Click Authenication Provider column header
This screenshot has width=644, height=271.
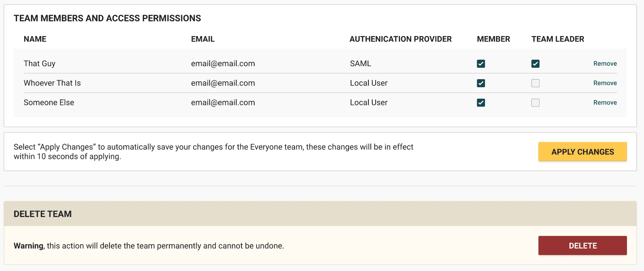tap(401, 39)
